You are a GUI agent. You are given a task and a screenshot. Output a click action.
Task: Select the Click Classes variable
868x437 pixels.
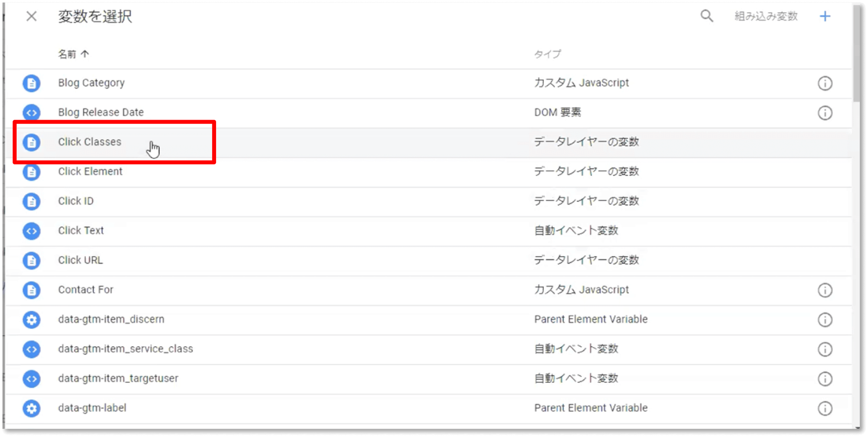pos(90,142)
